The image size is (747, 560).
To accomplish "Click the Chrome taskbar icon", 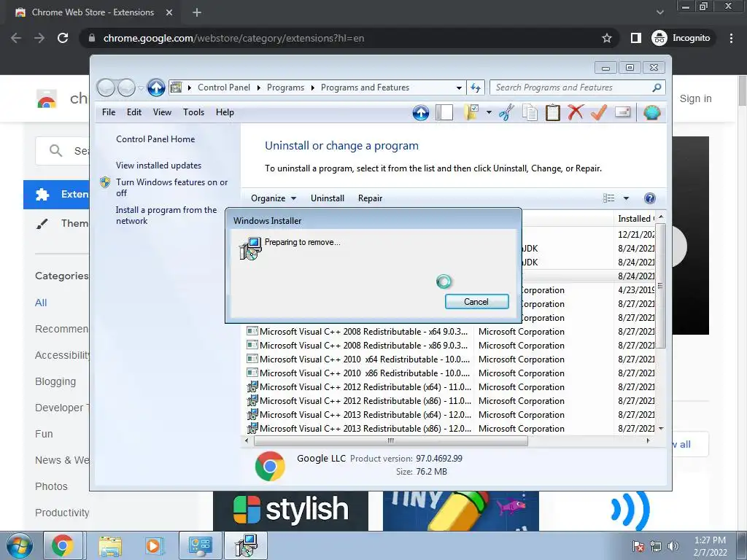I will click(x=63, y=545).
